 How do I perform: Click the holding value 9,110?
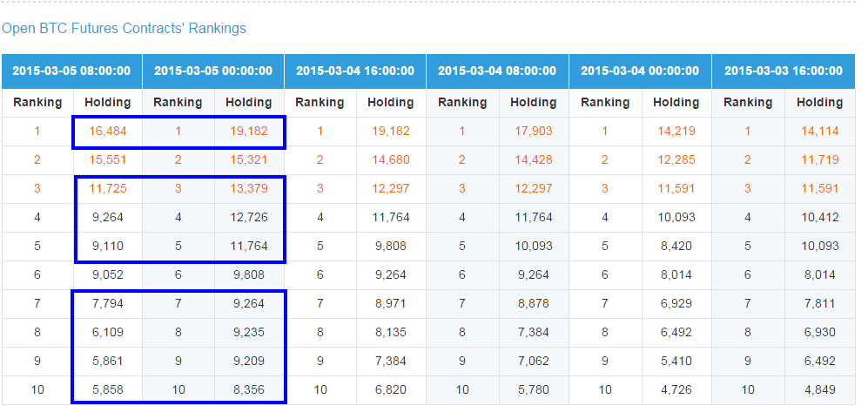(107, 246)
